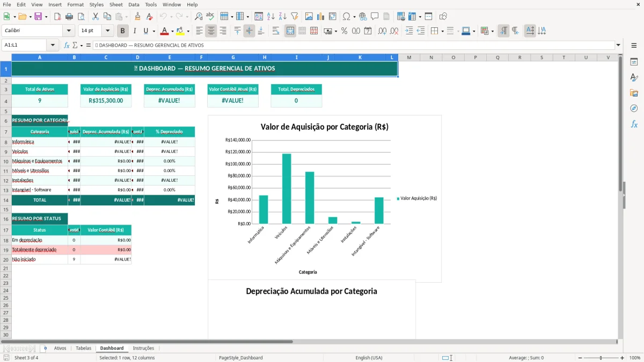Toggle bold formatting on the selection
This screenshot has width=644, height=362.
[122, 31]
